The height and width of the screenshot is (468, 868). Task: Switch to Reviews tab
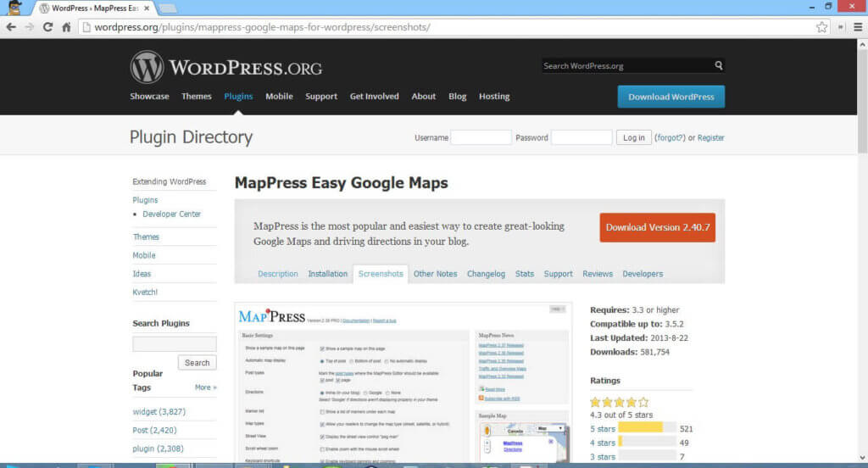598,274
